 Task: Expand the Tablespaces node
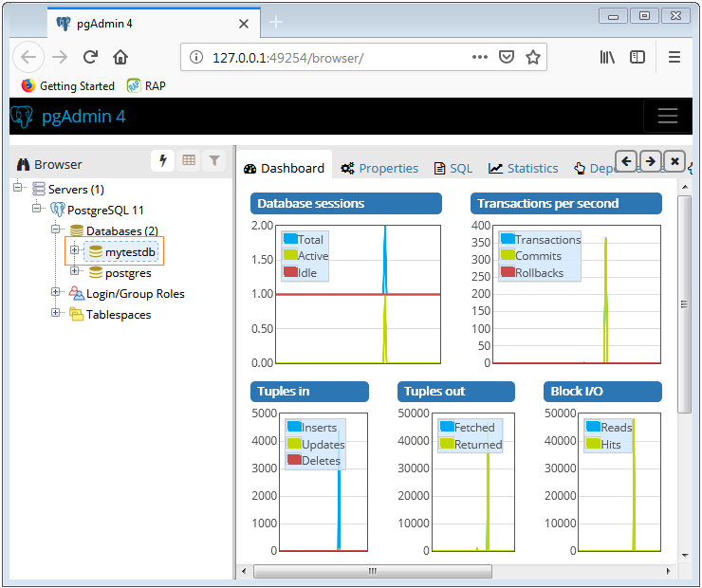(x=56, y=312)
